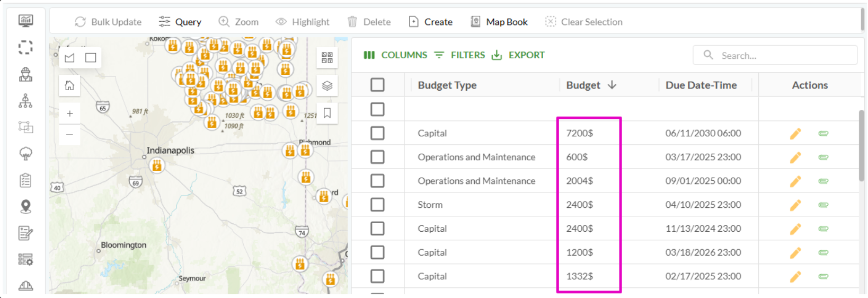Tick the select-all checkbox in table header
The image size is (868, 298).
tap(377, 85)
